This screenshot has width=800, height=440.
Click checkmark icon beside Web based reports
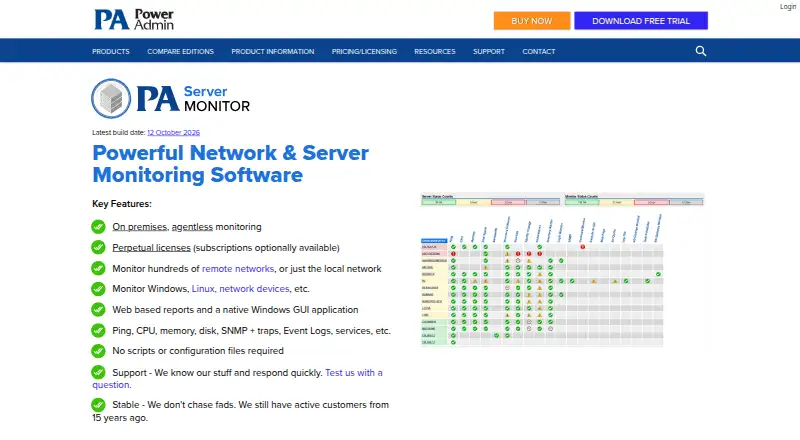tap(98, 310)
